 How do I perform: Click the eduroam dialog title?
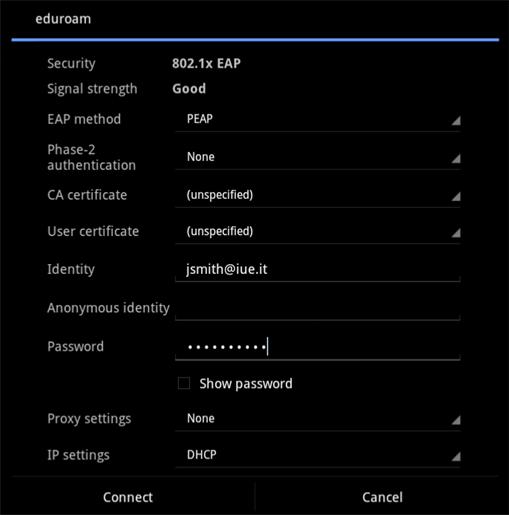tap(63, 19)
